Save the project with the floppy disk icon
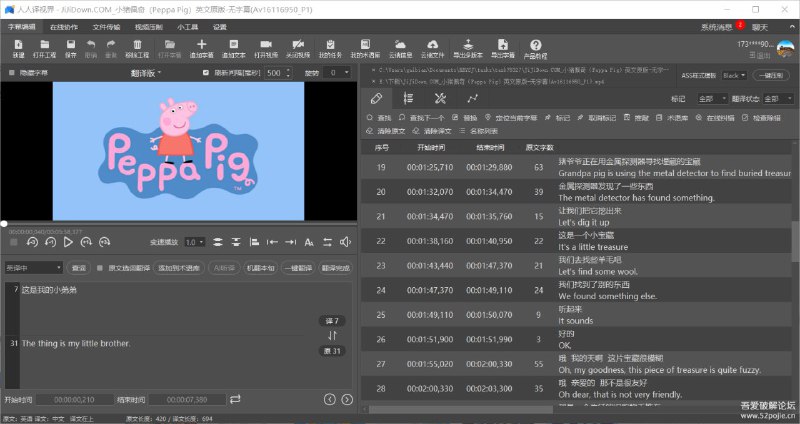800x424 pixels. tap(70, 48)
